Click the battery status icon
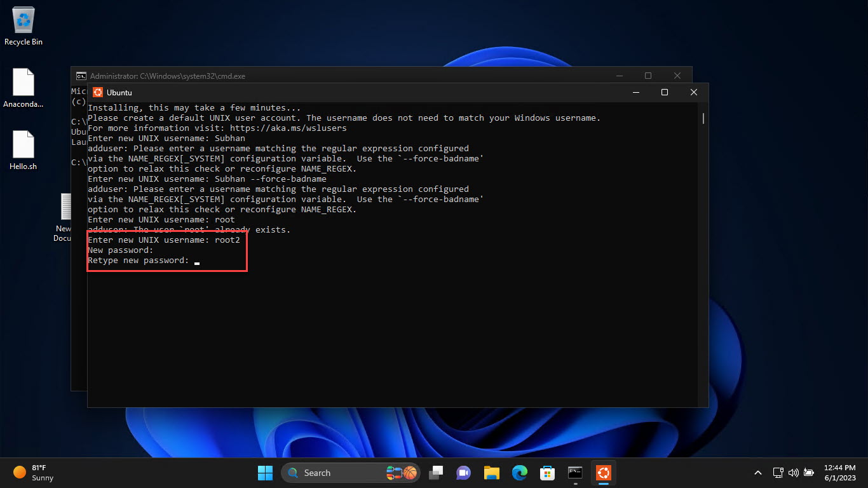Viewport: 868px width, 488px height. [x=809, y=473]
